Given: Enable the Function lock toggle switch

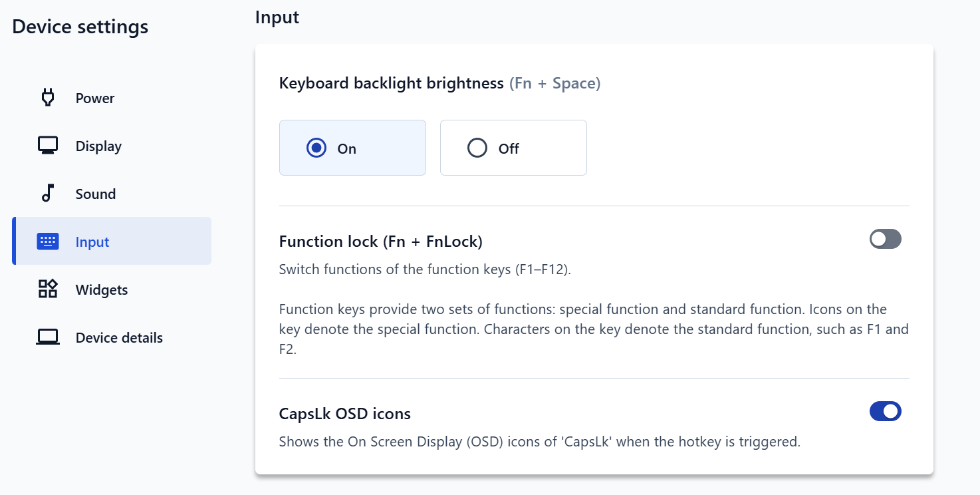Looking at the screenshot, I should pyautogui.click(x=885, y=239).
